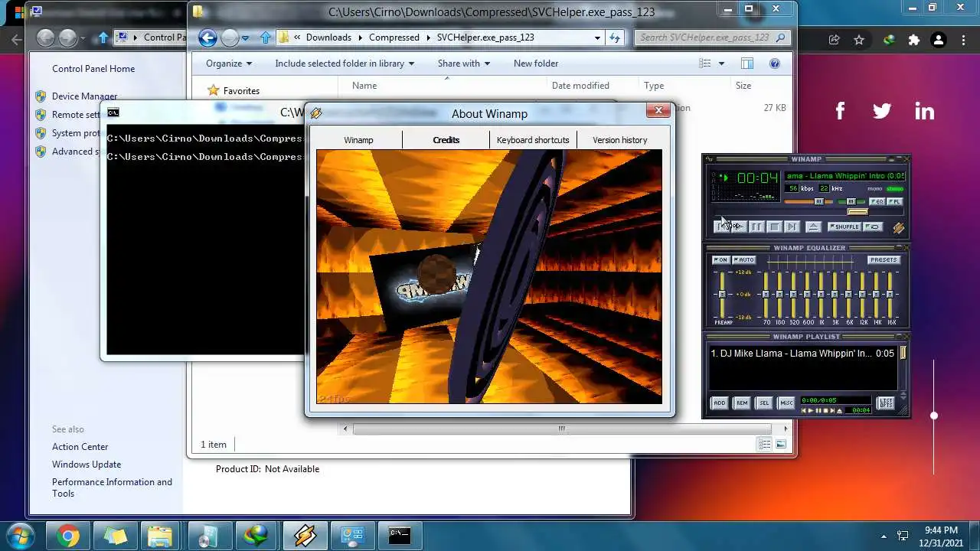The height and width of the screenshot is (551, 980).
Task: Sort by the Name column header
Action: [x=364, y=86]
